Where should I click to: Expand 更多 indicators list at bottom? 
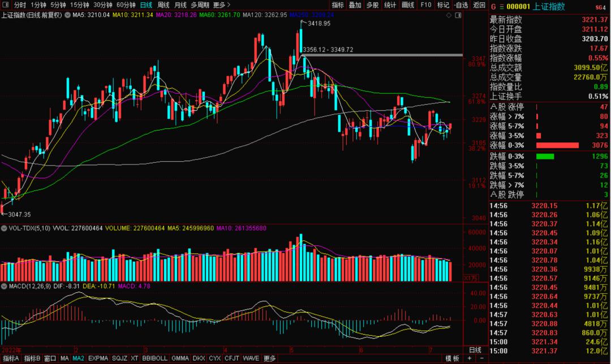pyautogui.click(x=270, y=358)
